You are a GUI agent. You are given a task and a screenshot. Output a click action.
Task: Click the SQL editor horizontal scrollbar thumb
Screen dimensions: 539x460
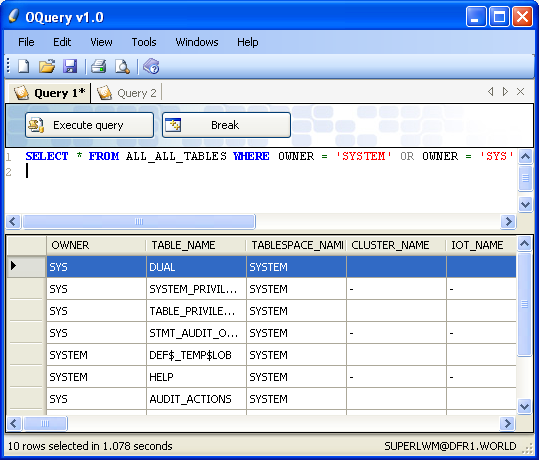coord(139,221)
